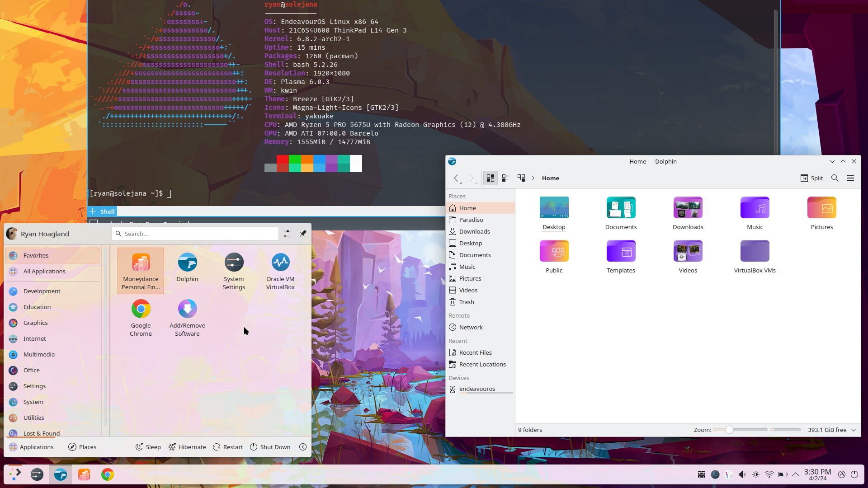868x488 pixels.
Task: Open Dolphin hamburger menu
Action: (x=850, y=178)
